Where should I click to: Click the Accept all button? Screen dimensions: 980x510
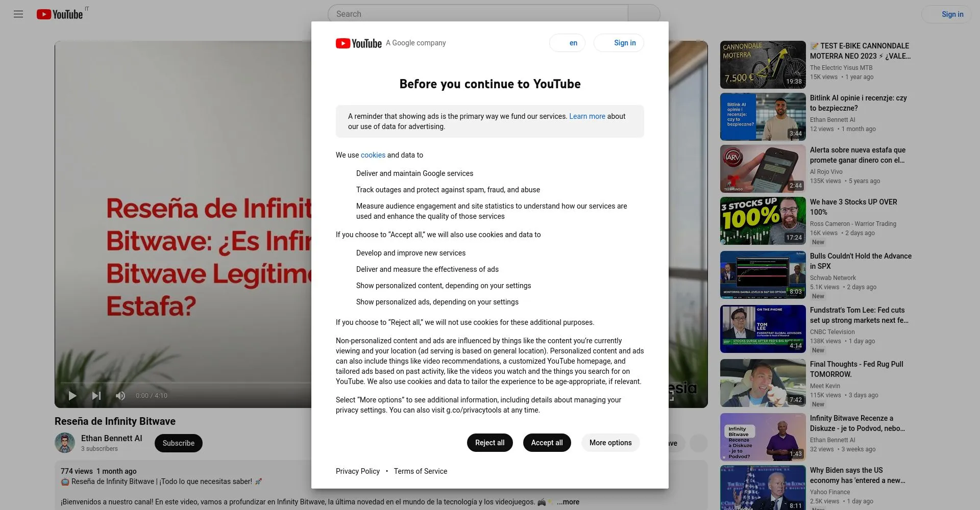tap(547, 443)
